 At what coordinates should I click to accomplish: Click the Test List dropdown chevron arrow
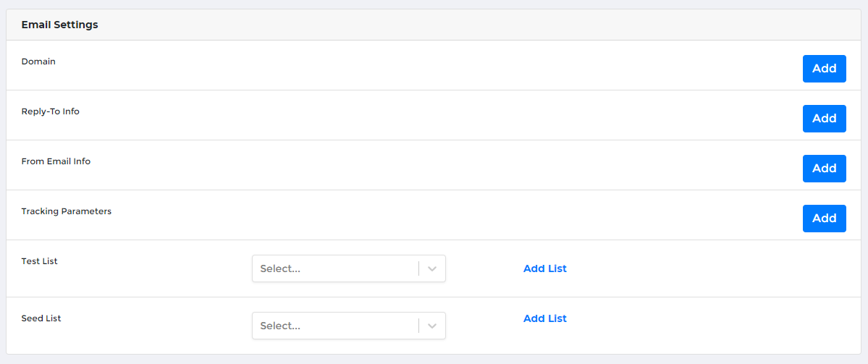432,268
